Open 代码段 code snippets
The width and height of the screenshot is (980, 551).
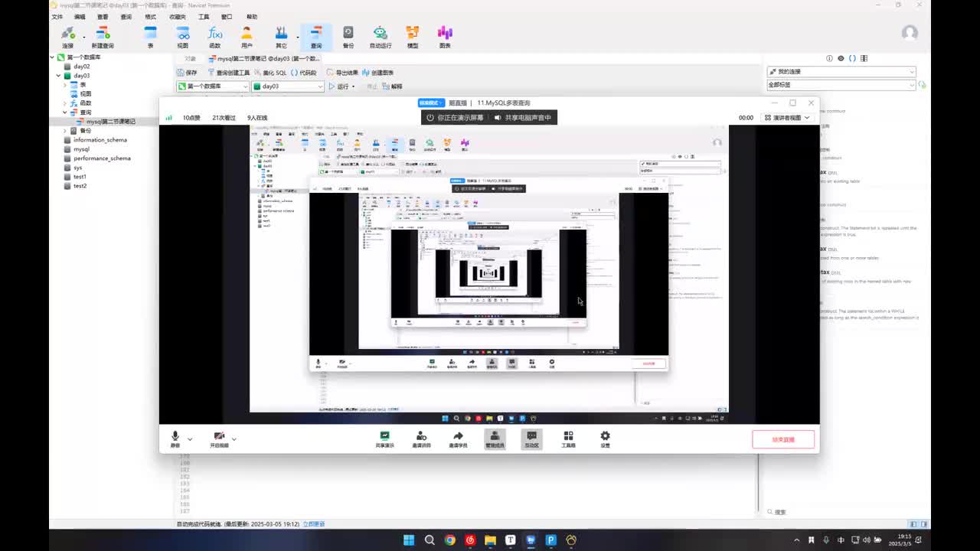(303, 73)
